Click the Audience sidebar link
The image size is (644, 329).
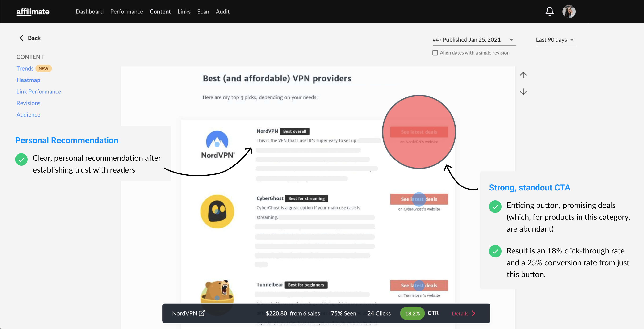tap(28, 114)
